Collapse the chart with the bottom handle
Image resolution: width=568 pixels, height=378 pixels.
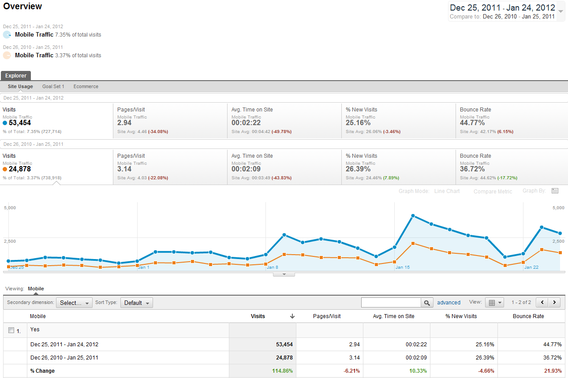click(284, 274)
